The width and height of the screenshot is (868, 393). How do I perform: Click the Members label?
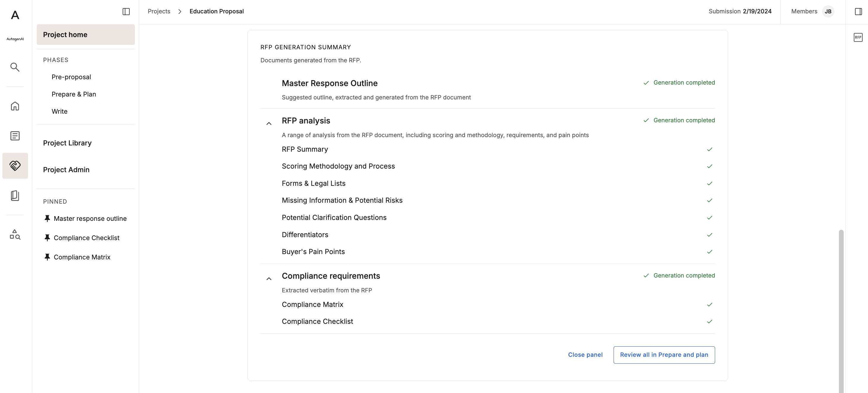pos(804,11)
